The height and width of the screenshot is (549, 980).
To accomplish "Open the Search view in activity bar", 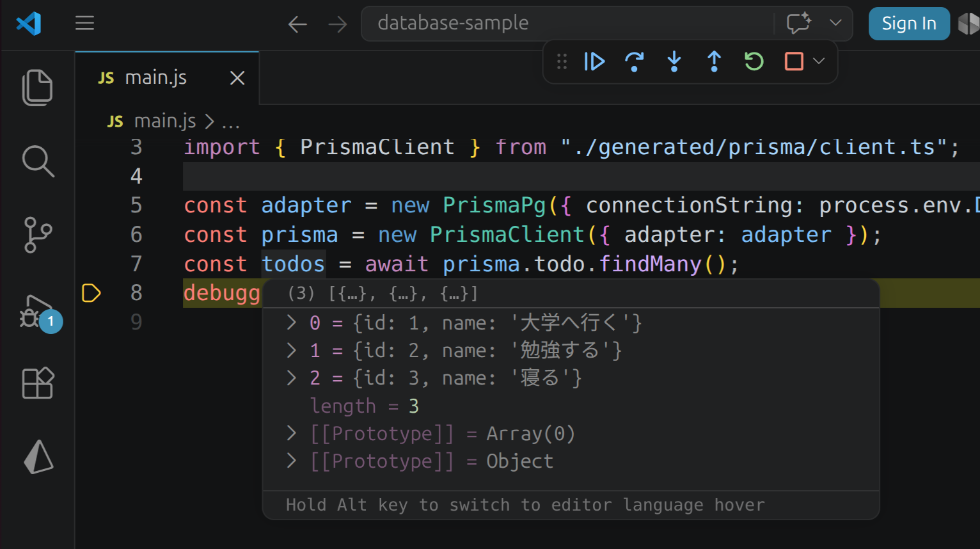I will 38,161.
